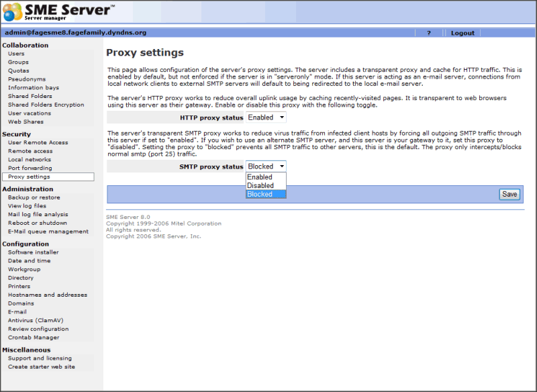Open the Users page

[x=16, y=54]
